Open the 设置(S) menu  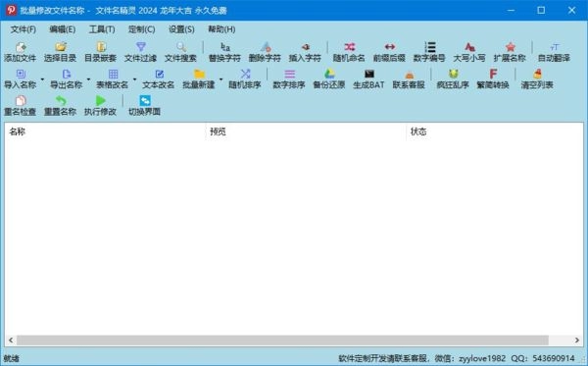pyautogui.click(x=181, y=29)
